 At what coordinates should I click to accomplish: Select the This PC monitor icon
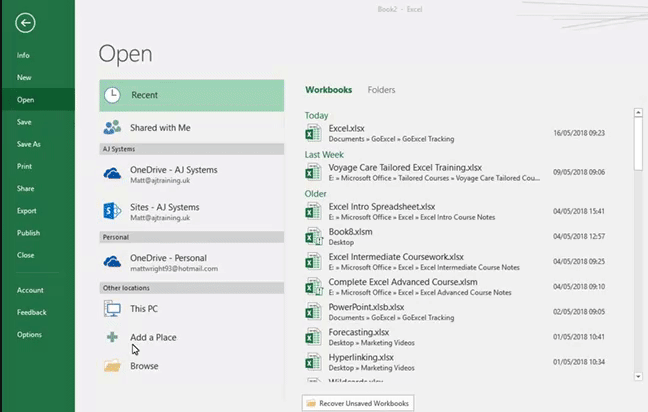[x=112, y=309]
